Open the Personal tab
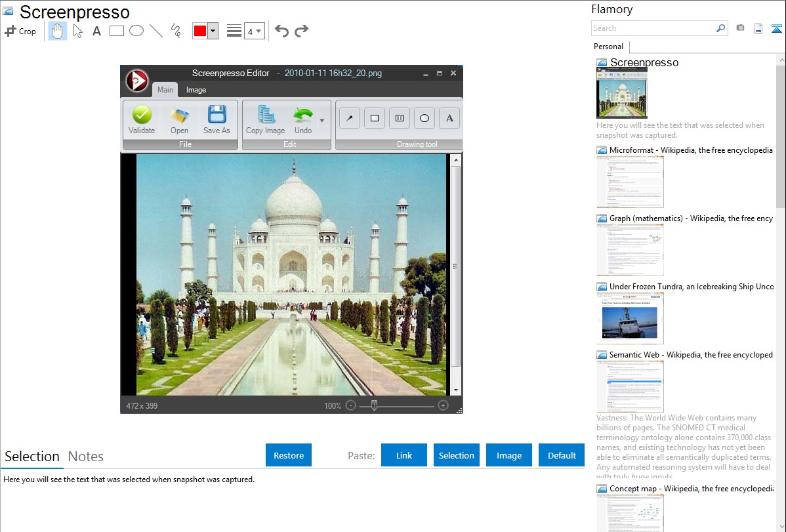Image resolution: width=786 pixels, height=532 pixels. click(x=609, y=47)
